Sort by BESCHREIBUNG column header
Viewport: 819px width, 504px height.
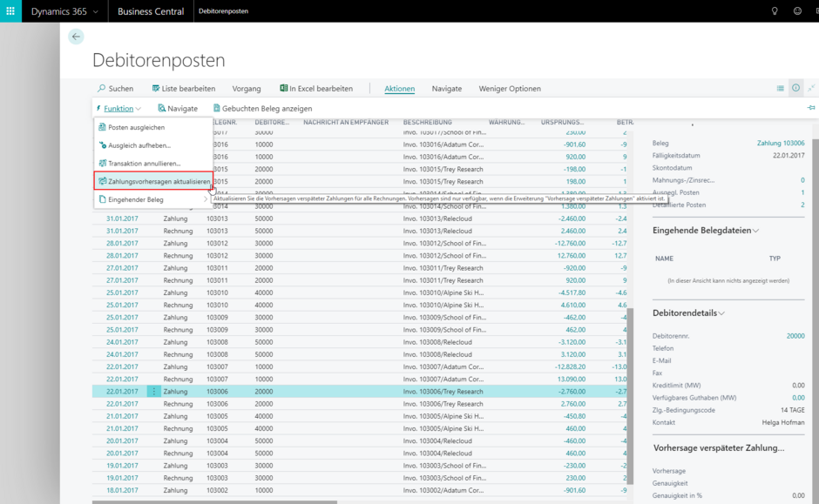tap(427, 122)
